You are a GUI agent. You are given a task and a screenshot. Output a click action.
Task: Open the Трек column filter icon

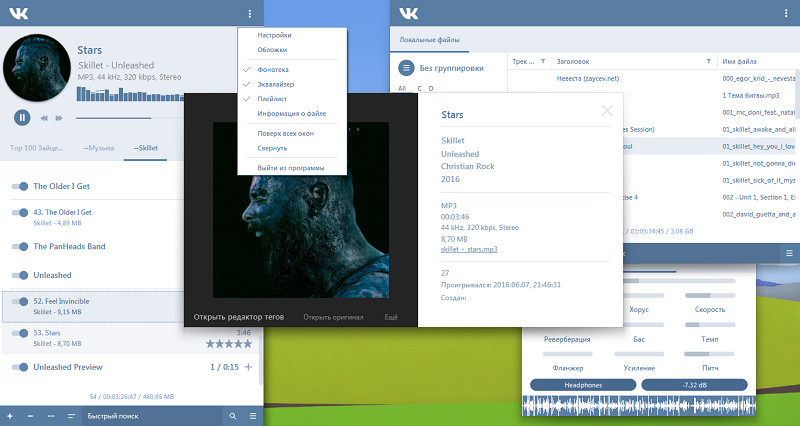click(x=543, y=61)
